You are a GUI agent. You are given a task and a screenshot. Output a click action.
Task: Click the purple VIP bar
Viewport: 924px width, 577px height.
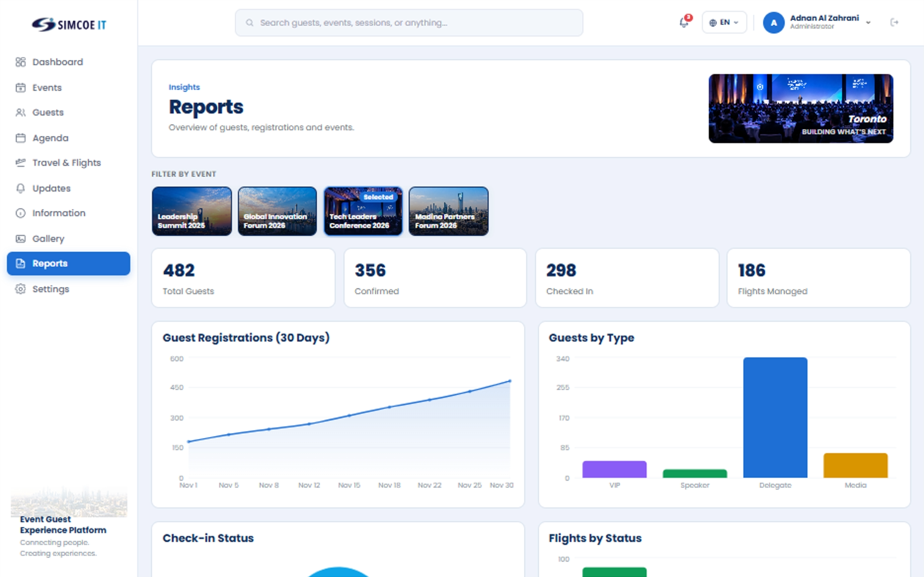[614, 469]
